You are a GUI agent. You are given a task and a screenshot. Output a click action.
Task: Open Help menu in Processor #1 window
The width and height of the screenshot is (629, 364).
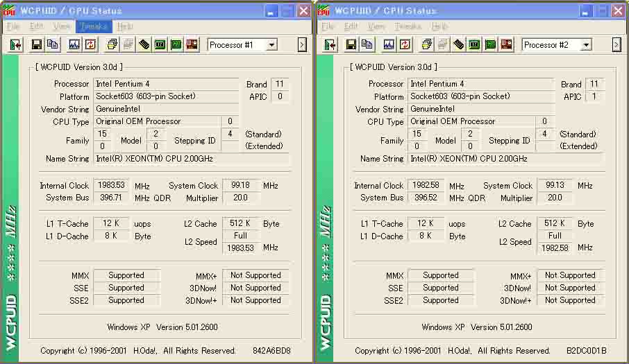(125, 26)
